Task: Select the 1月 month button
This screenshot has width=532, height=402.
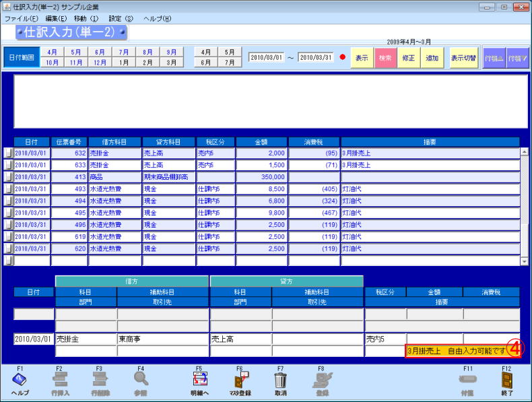Action: 123,63
